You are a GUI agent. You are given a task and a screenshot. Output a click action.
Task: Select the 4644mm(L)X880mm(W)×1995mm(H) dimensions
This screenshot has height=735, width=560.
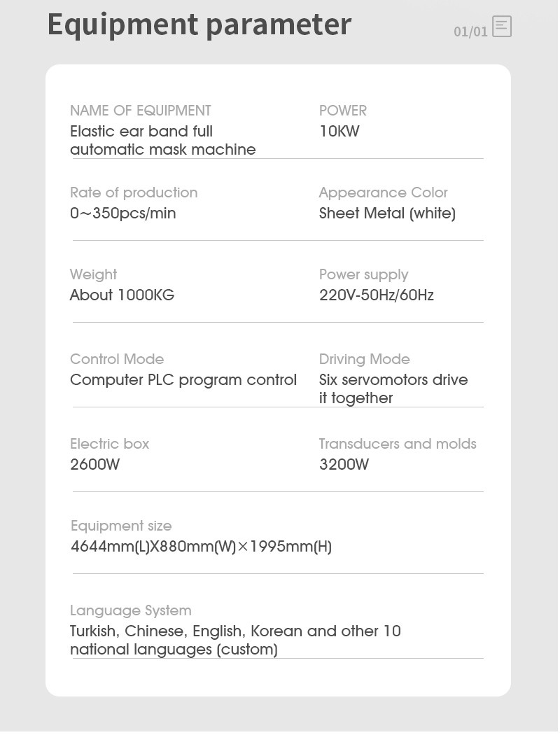[x=202, y=547]
